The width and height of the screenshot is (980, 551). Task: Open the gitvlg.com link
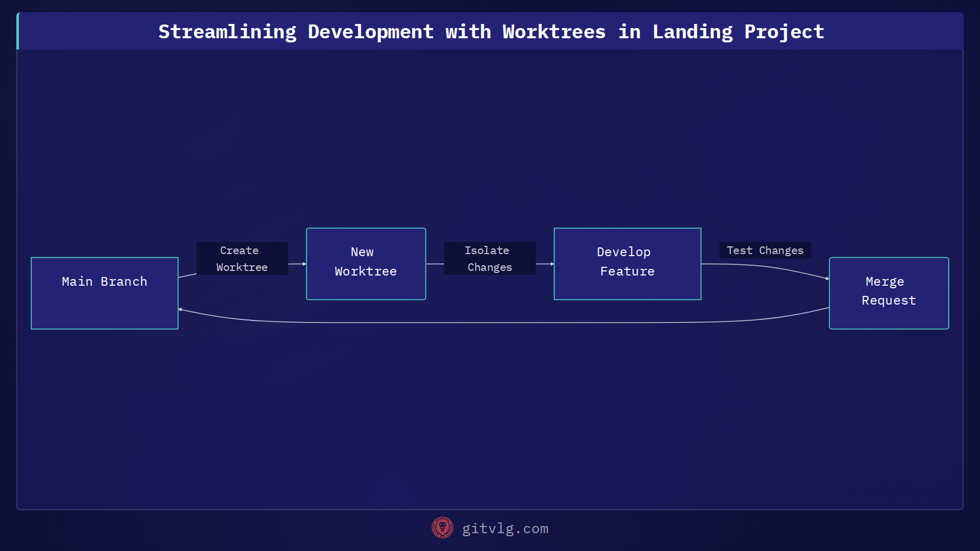[x=505, y=529]
